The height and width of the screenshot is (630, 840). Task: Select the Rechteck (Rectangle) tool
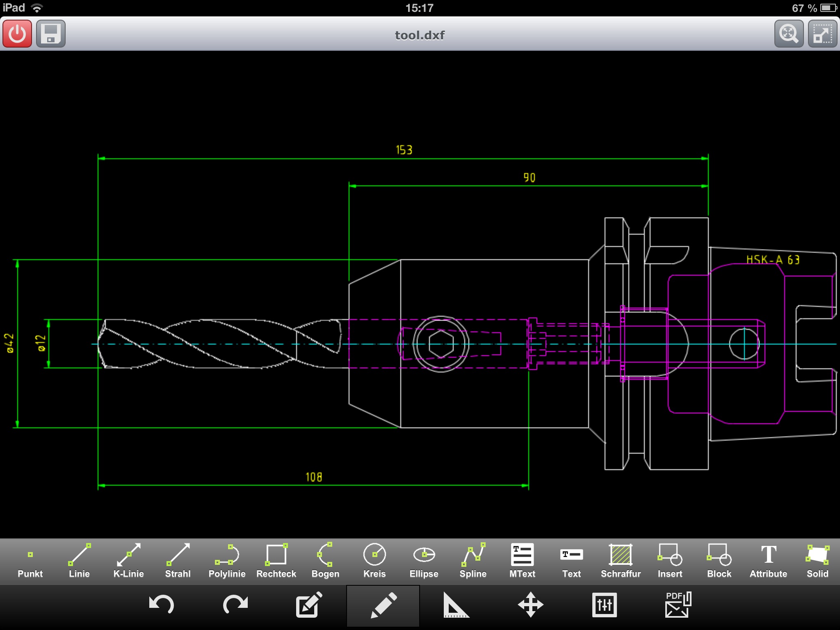tap(276, 561)
